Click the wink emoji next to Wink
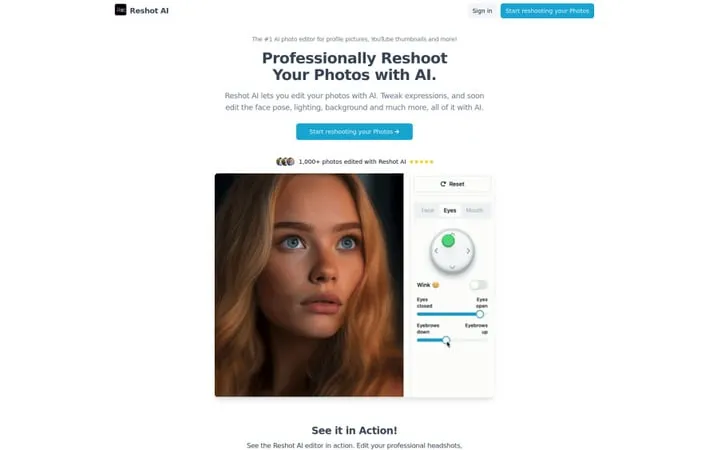The height and width of the screenshot is (450, 710). point(435,285)
